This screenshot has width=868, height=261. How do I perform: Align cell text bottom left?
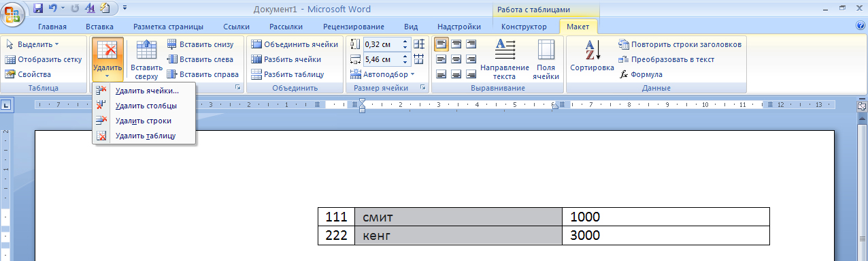pos(441,74)
